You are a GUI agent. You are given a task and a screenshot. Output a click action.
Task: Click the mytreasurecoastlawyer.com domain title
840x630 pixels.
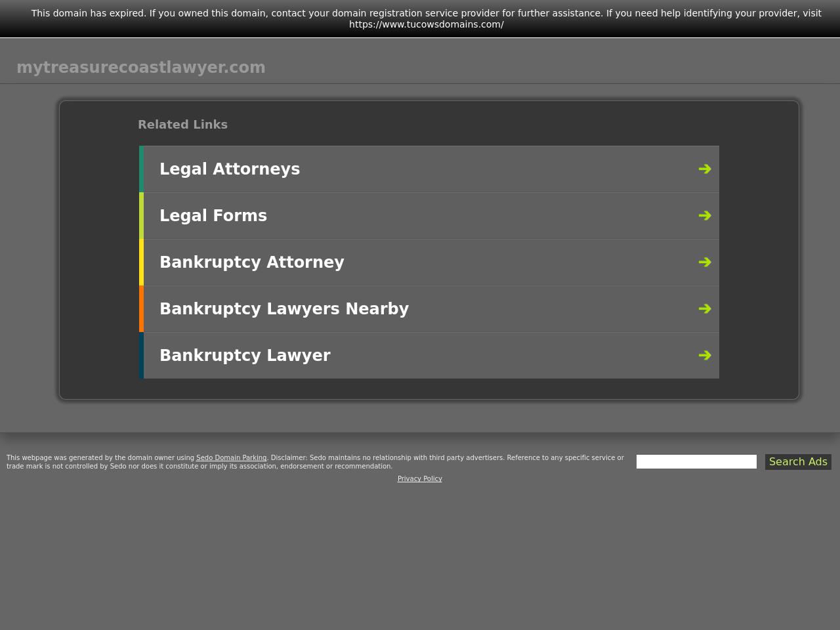coord(141,68)
